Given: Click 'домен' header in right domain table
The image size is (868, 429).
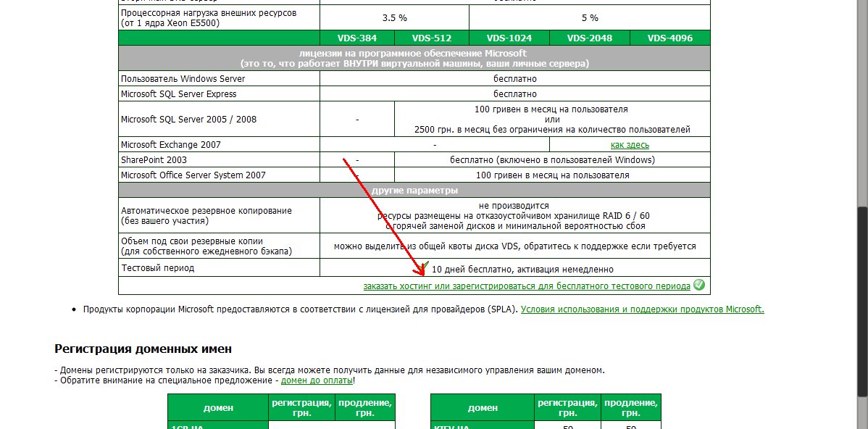Looking at the screenshot, I should pos(482,408).
